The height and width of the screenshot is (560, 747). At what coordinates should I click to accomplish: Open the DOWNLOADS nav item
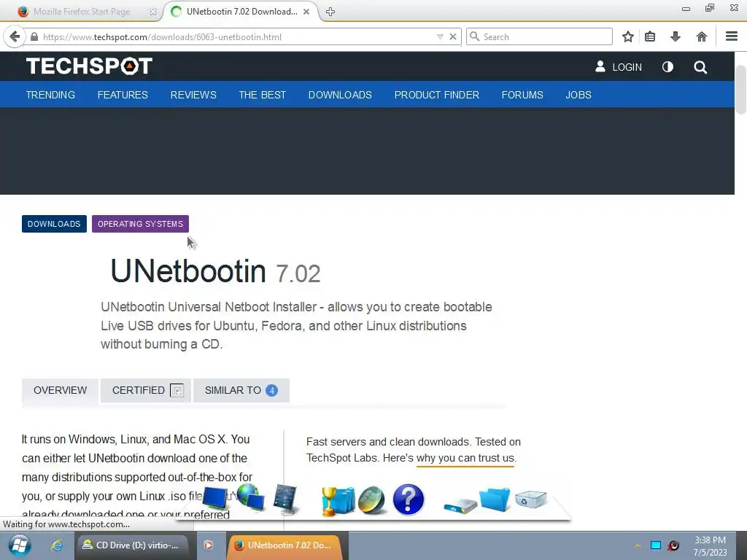point(340,95)
